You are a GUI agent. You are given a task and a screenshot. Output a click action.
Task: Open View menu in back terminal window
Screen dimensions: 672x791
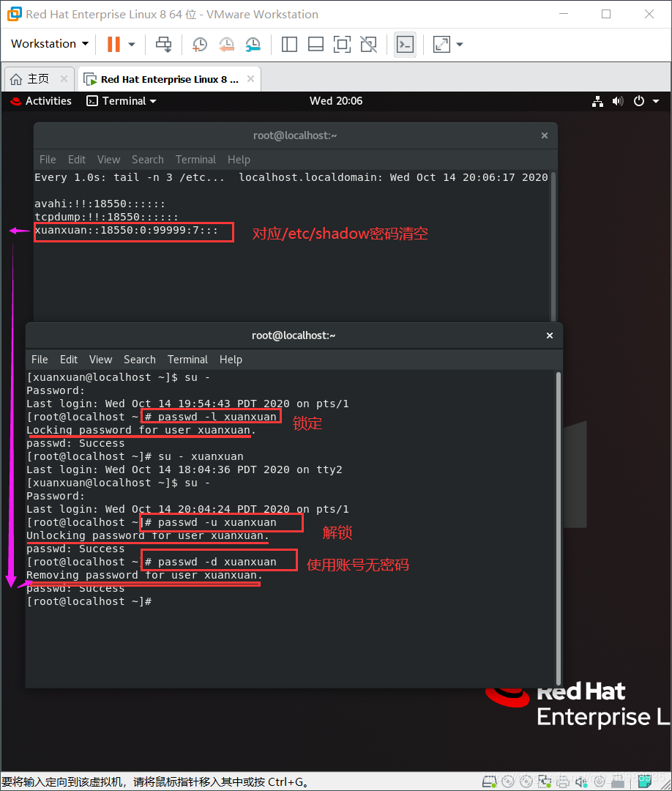[108, 160]
